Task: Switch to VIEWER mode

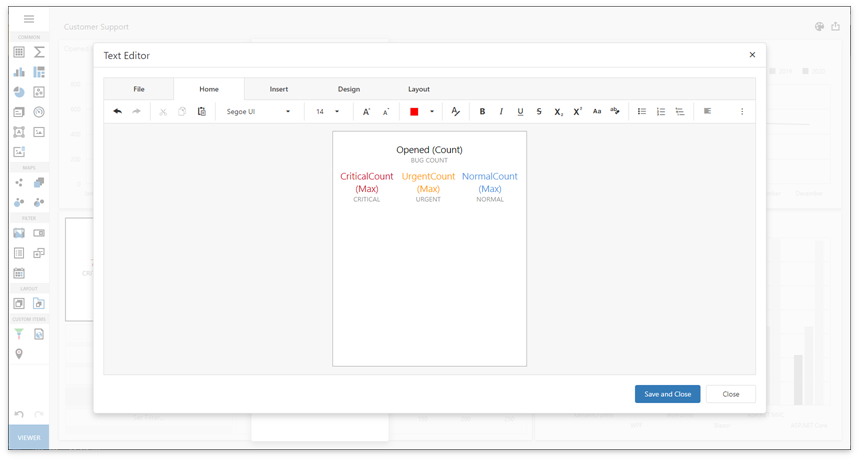Action: coord(29,438)
